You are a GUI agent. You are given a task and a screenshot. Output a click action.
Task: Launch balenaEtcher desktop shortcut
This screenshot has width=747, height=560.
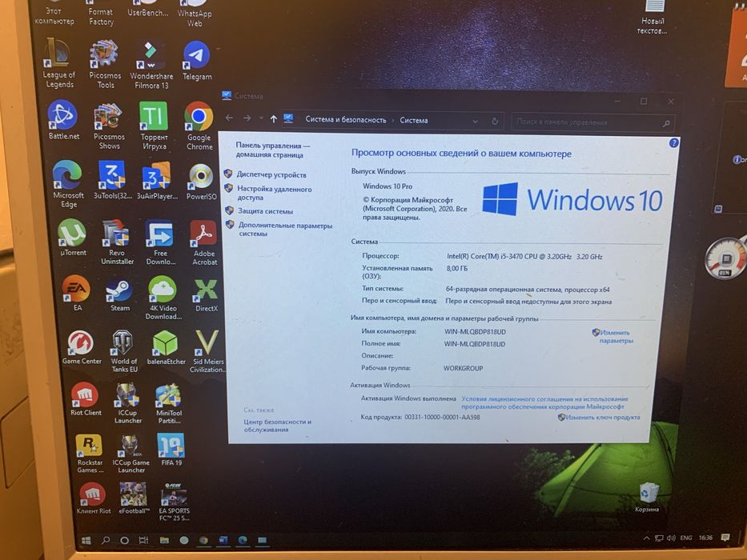point(166,348)
